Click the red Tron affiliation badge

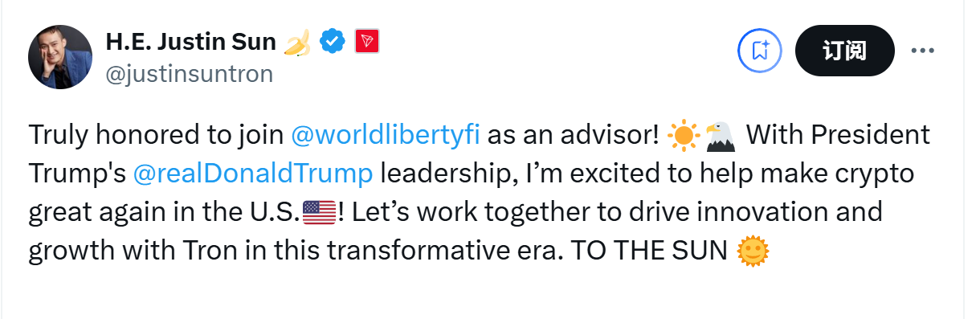point(366,41)
